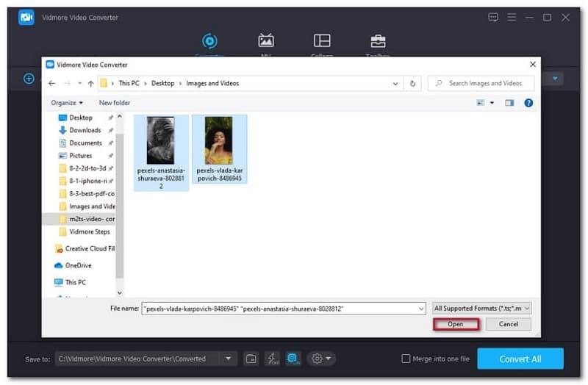Expand the Save to path dropdown

click(x=228, y=359)
